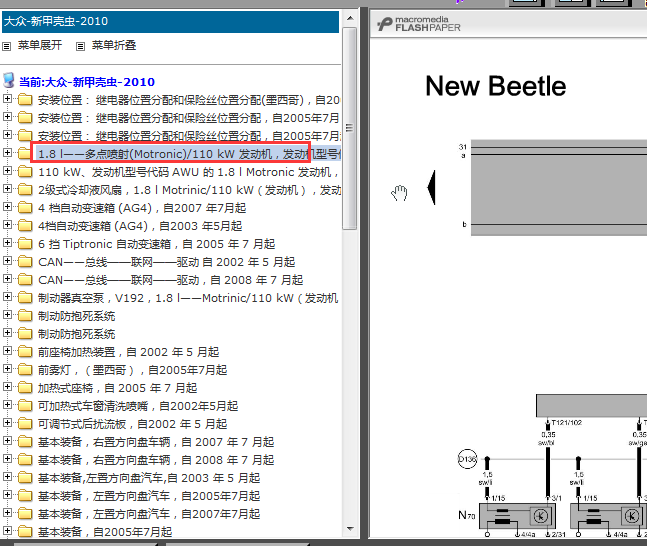Click the D136 connection circle in diagram

(x=467, y=459)
